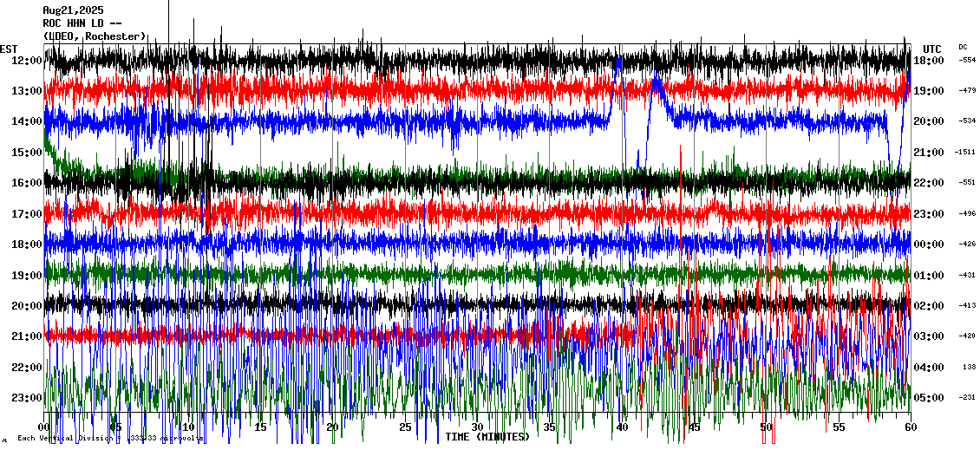This screenshot has width=980, height=450.
Task: Click 21:00 in the EST column
Action: tap(26, 337)
